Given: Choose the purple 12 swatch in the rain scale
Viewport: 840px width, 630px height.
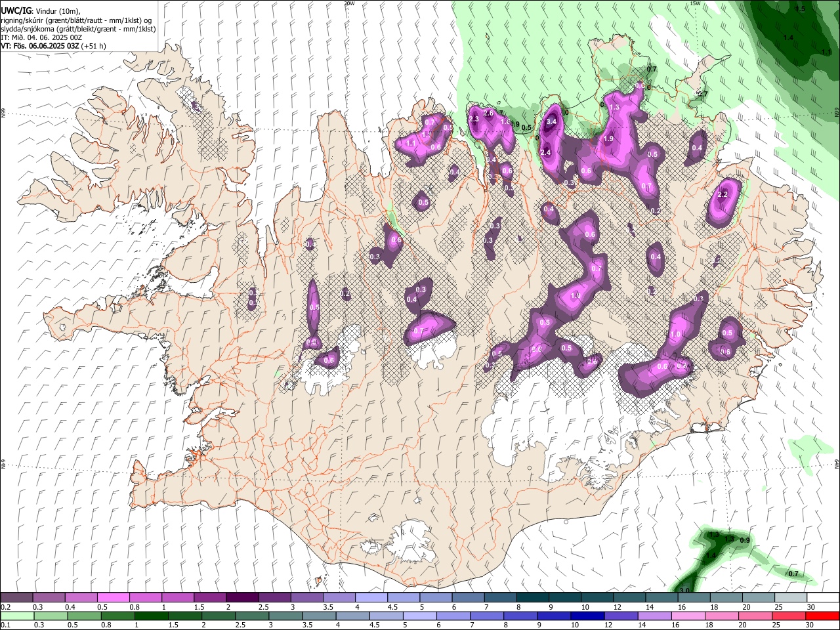Looking at the screenshot, I should point(621,616).
